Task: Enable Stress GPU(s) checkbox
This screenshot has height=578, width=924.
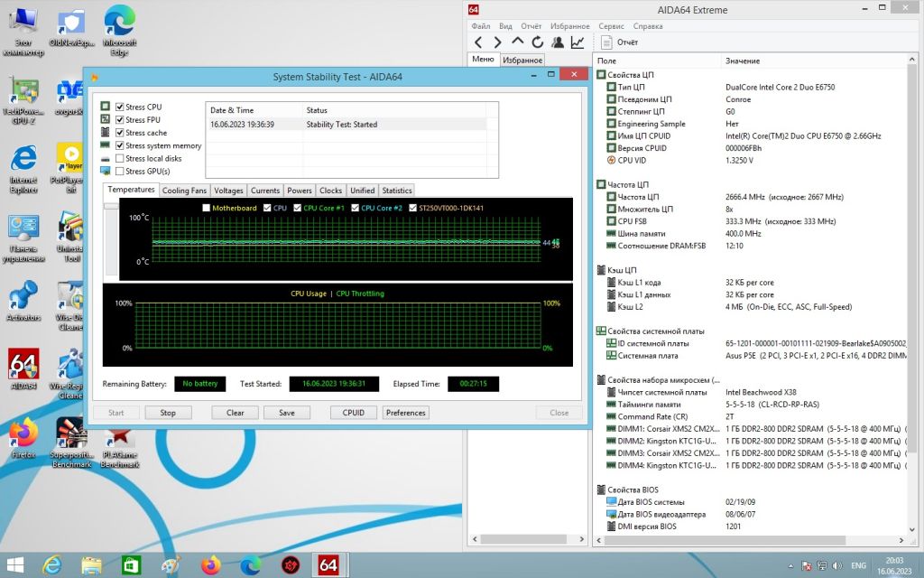Action: point(120,171)
